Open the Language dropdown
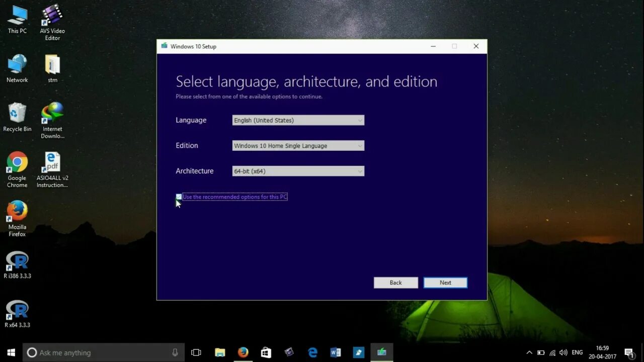Image resolution: width=644 pixels, height=362 pixels. pyautogui.click(x=298, y=120)
